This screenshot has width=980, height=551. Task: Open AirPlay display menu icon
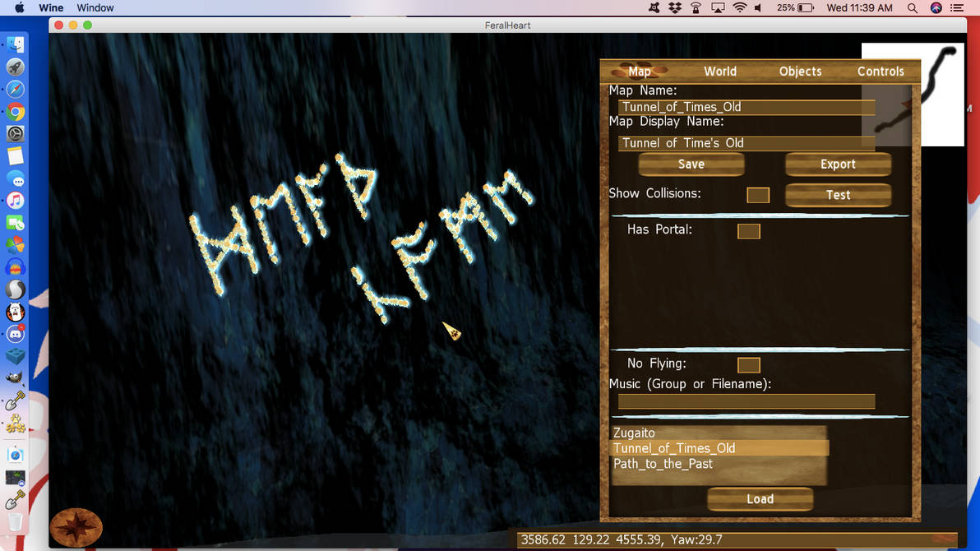pyautogui.click(x=718, y=8)
